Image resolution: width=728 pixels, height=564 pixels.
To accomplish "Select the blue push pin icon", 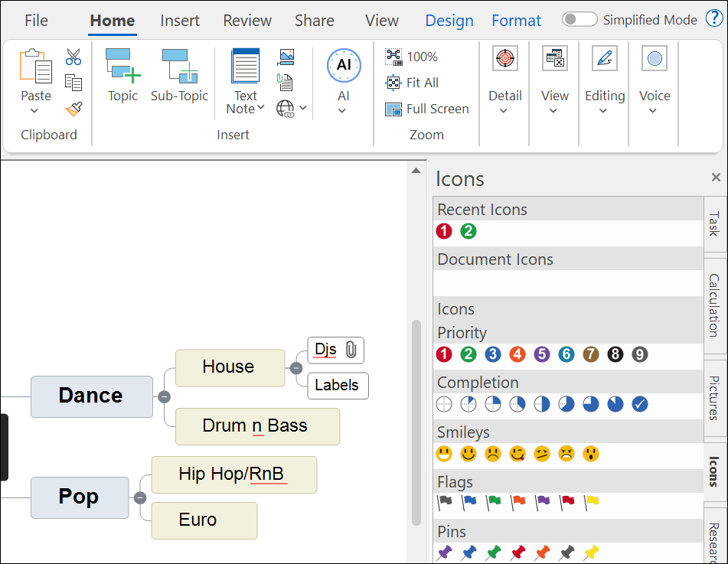I will [468, 553].
